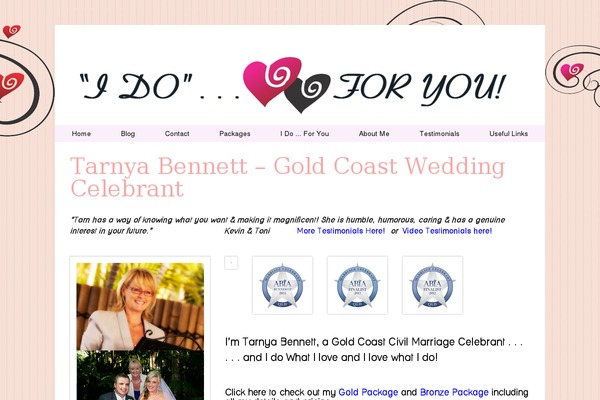Click the 'Tarnya Bennett – Gold Coast Wedding Celebrant' heading
Screen dimensions: 600x400
click(288, 177)
